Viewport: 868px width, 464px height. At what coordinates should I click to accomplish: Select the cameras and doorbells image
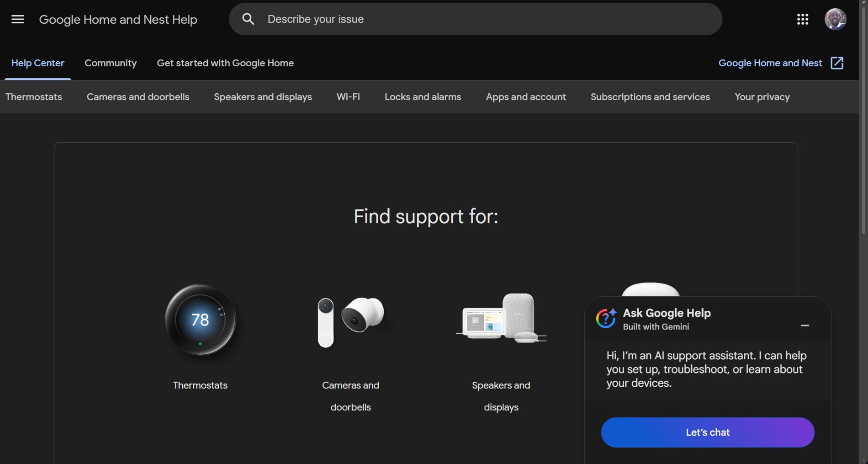pyautogui.click(x=351, y=322)
